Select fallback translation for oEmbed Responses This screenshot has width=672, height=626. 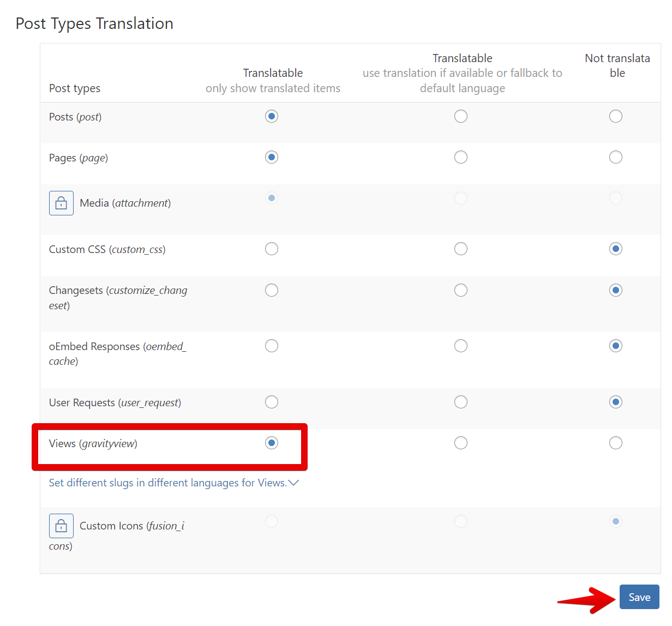pos(461,346)
